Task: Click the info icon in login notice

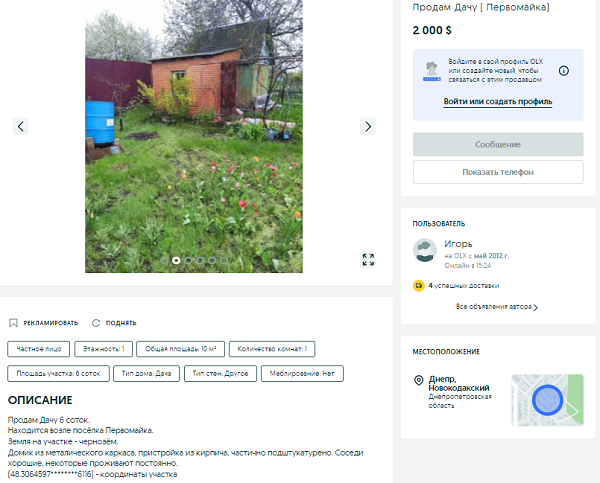Action: 564,71
